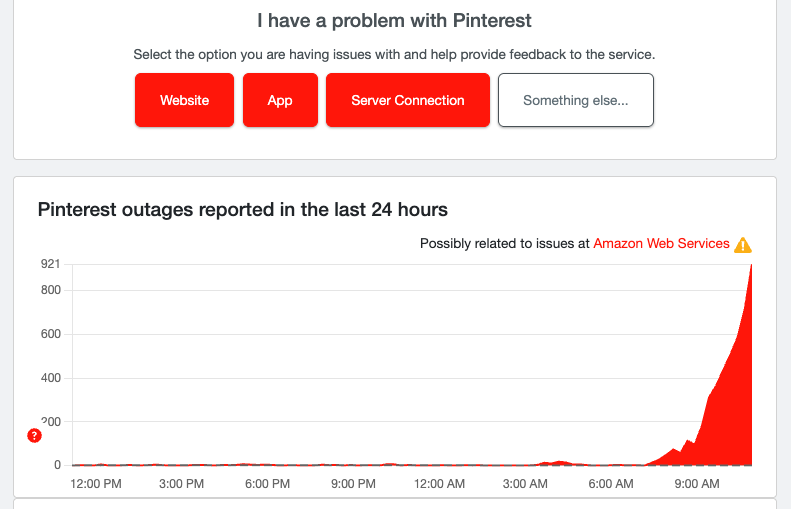
Task: Click the orange warning triangle icon
Action: coord(743,245)
